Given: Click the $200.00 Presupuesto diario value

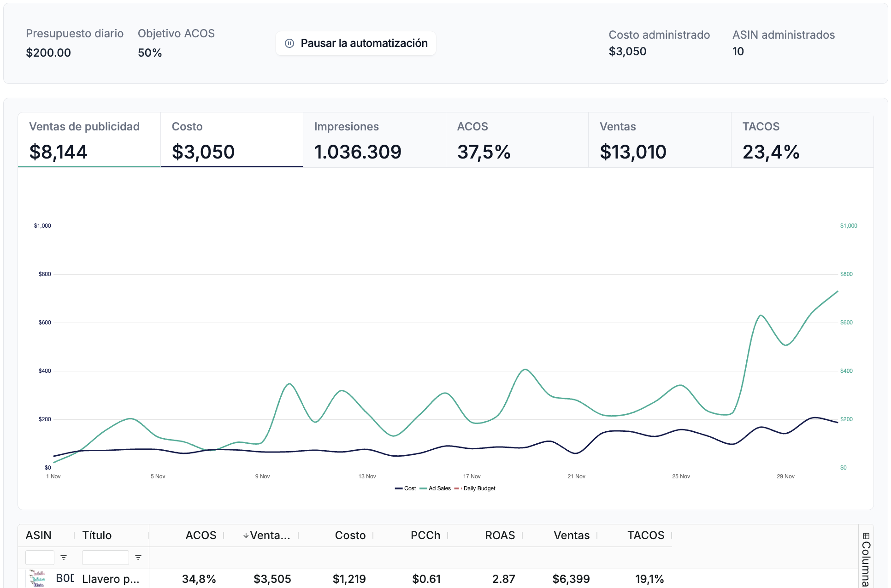Looking at the screenshot, I should 48,53.
